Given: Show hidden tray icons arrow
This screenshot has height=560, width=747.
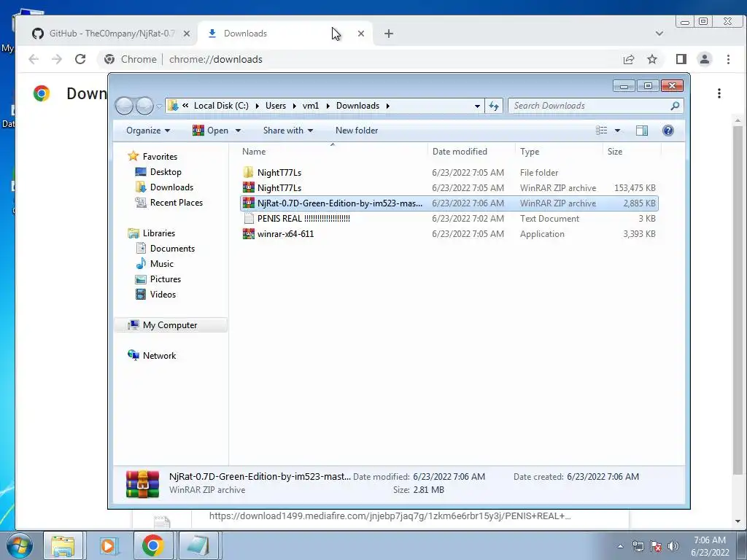Looking at the screenshot, I should tap(620, 546).
